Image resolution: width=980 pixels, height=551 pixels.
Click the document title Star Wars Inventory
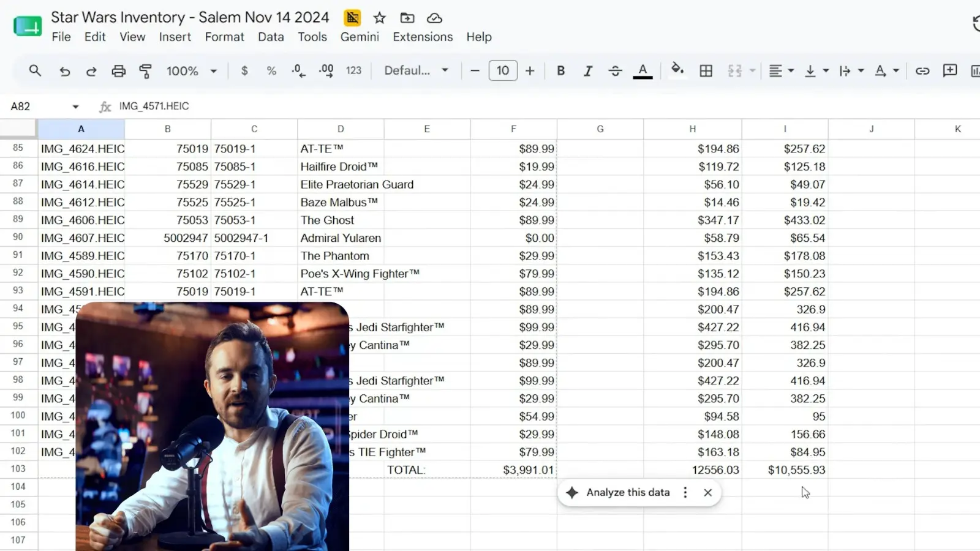pyautogui.click(x=190, y=17)
